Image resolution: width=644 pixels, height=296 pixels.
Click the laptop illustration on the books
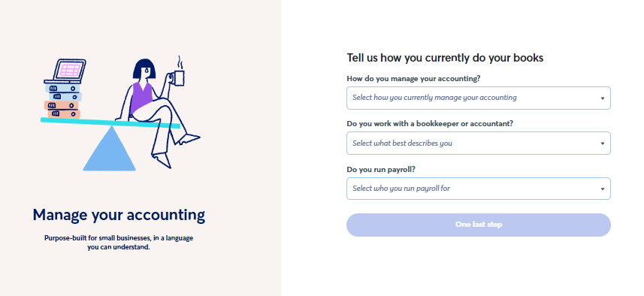click(65, 71)
